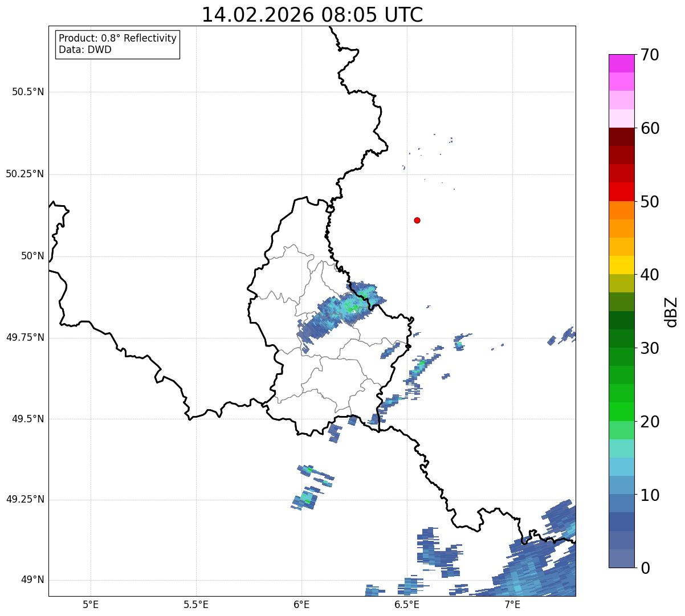Click the red radar site marker dot
Viewport: 685px width, 616px height.
coord(417,220)
